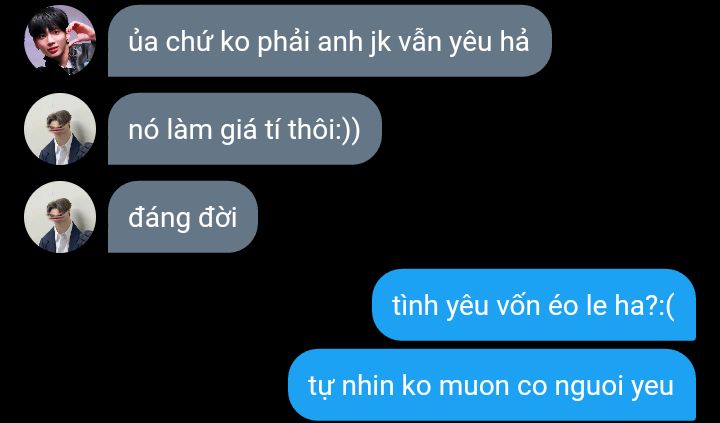Select the 'tự nhin ko muon co nguoi yeu' bubble

(492, 385)
